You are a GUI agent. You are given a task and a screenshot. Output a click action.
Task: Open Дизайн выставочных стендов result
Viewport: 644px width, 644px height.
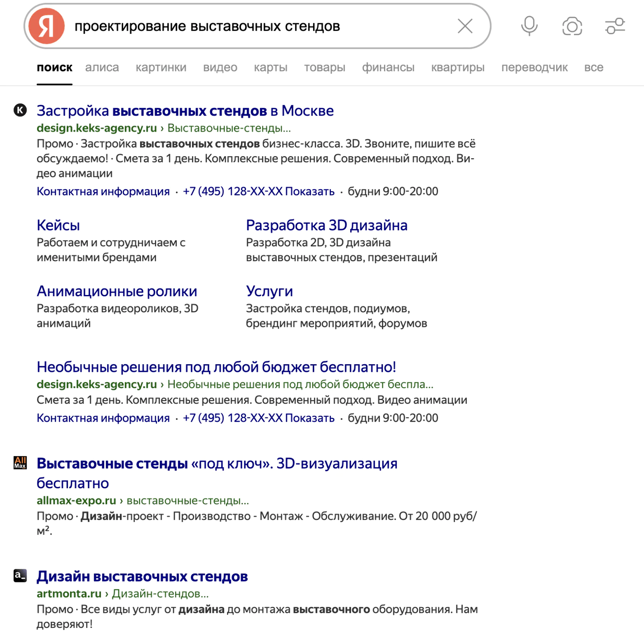(142, 576)
